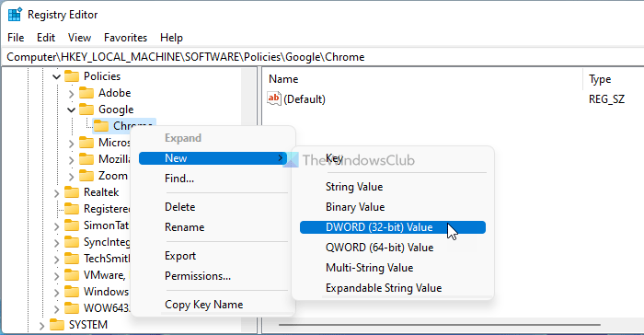Select the Google tree label
This screenshot has width=644, height=335.
pyautogui.click(x=116, y=110)
